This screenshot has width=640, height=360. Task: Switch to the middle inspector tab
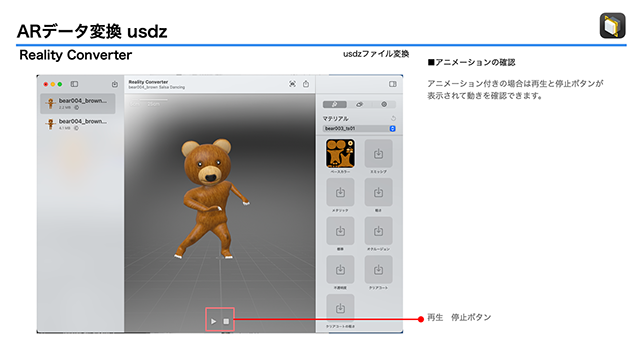(x=359, y=104)
